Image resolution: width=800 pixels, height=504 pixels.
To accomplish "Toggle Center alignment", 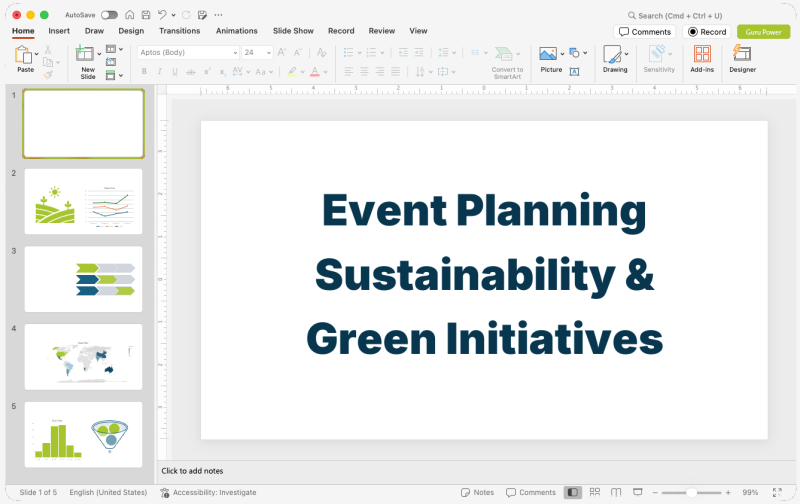I will pos(364,72).
